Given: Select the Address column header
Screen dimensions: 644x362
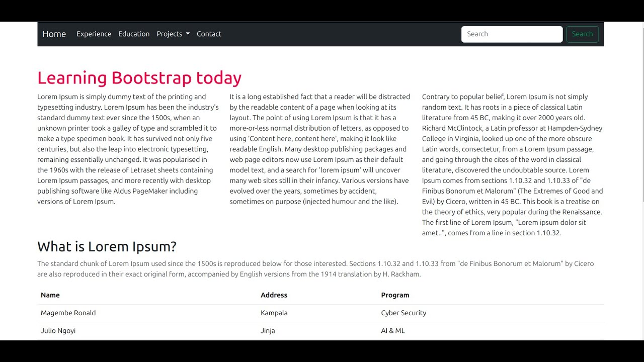Looking at the screenshot, I should [x=317, y=295].
